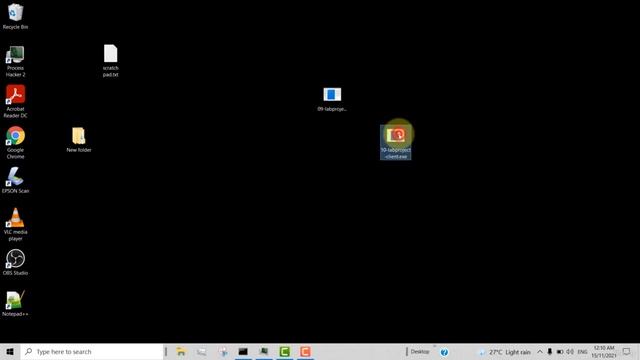Image resolution: width=640 pixels, height=360 pixels.
Task: Switch the ENG input language indicator
Action: pyautogui.click(x=582, y=351)
